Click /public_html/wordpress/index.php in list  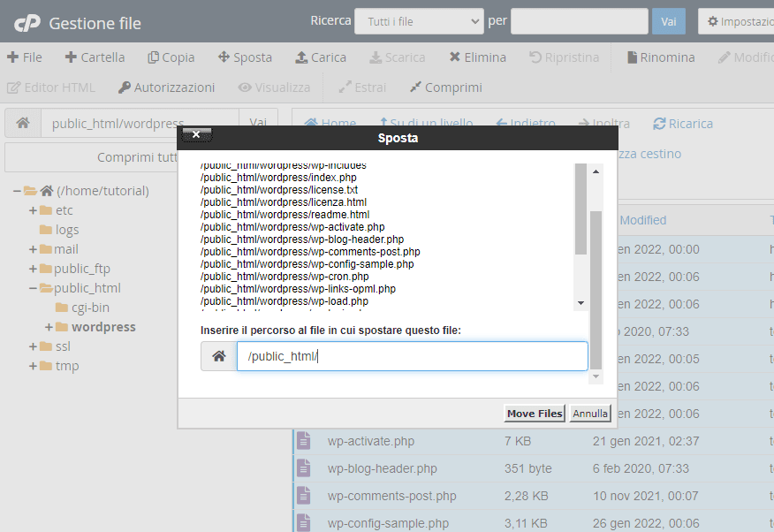click(x=278, y=177)
